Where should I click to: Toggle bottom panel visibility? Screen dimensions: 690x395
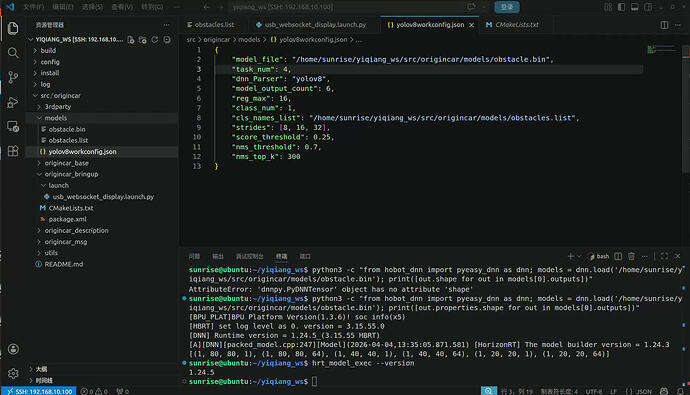(635, 7)
